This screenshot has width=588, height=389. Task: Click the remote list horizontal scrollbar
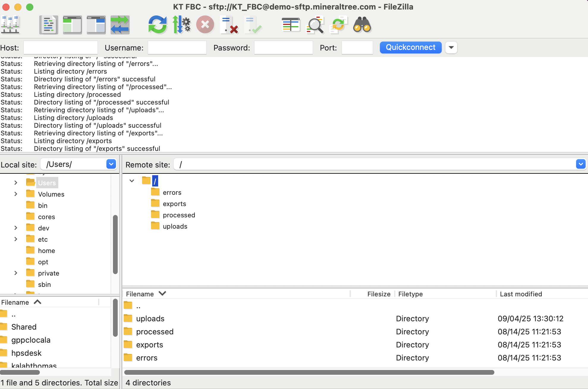pos(309,372)
